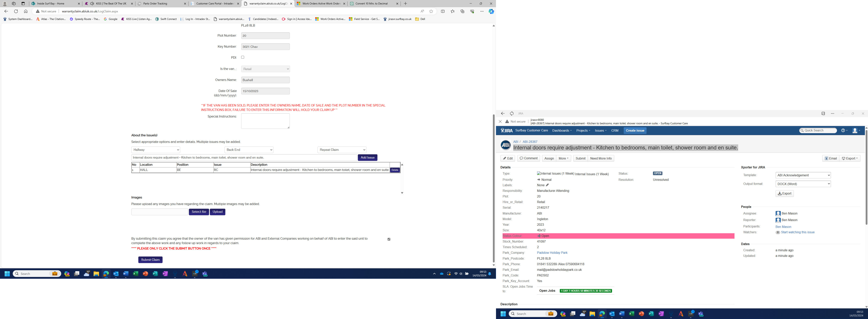Open the Padstow Holiday Park link
Screen dimensions: 868x319
[x=552, y=253]
